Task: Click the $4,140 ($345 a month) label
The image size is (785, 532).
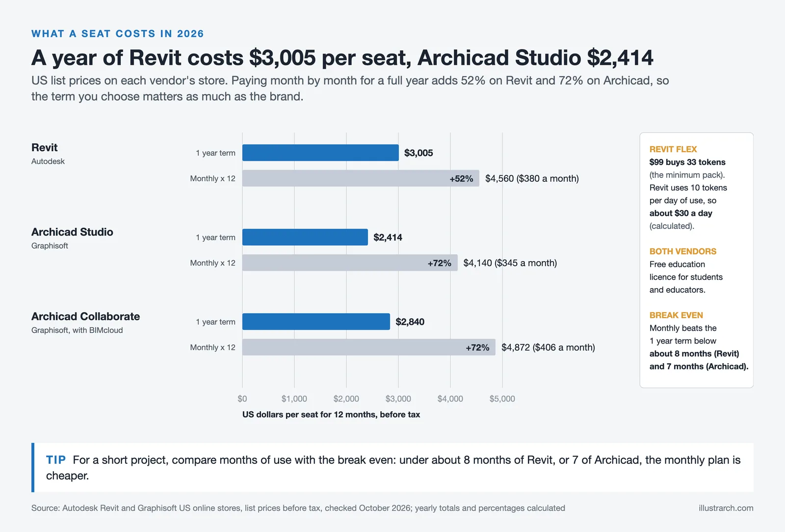Action: tap(510, 263)
